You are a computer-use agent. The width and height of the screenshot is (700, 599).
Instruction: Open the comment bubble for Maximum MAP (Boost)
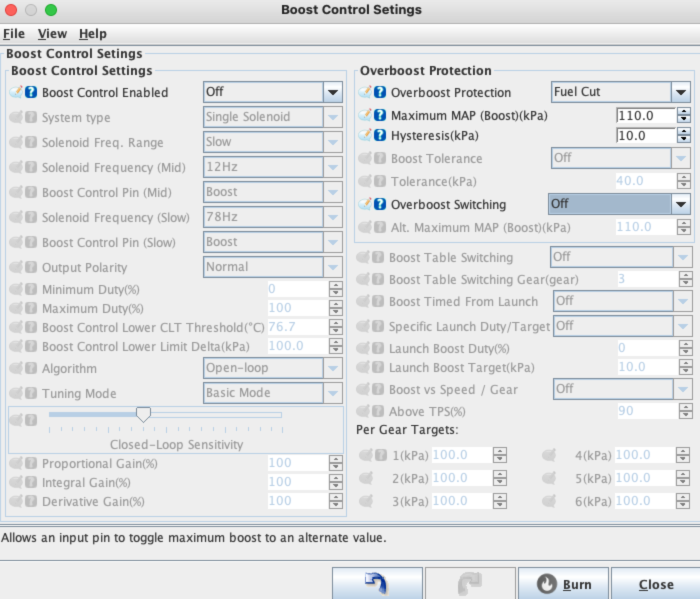point(364,115)
